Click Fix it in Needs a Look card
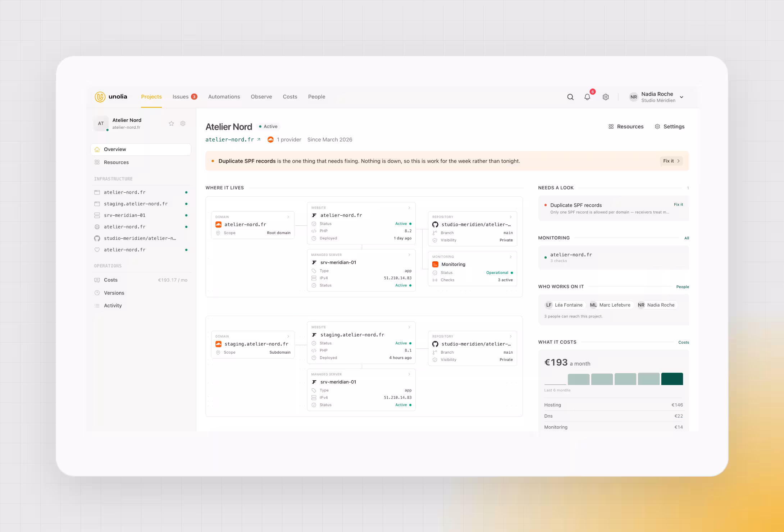 pos(678,205)
